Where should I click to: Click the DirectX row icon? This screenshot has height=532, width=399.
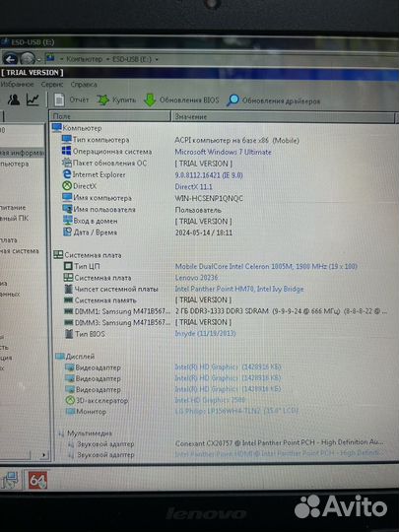(x=67, y=185)
